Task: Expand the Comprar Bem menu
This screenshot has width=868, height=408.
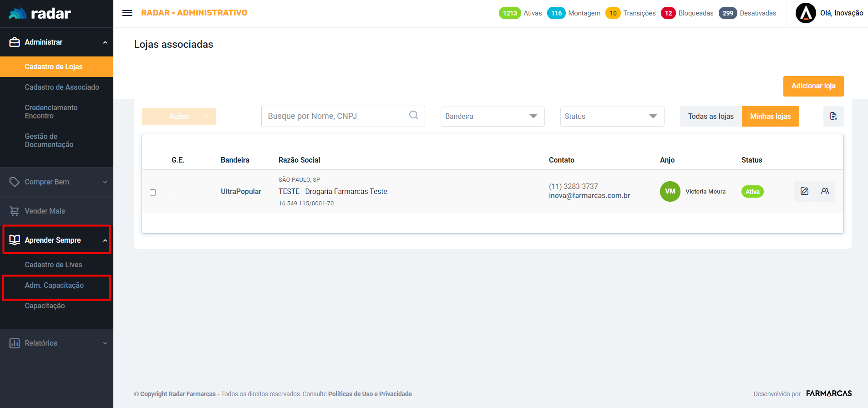Action: (56, 182)
